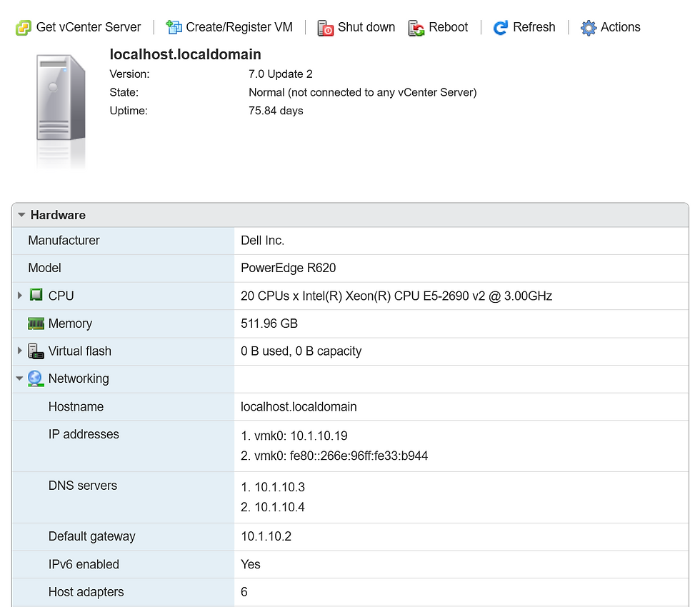This screenshot has width=700, height=607.
Task: Click the IPv6 enabled value Yes
Action: (x=250, y=564)
